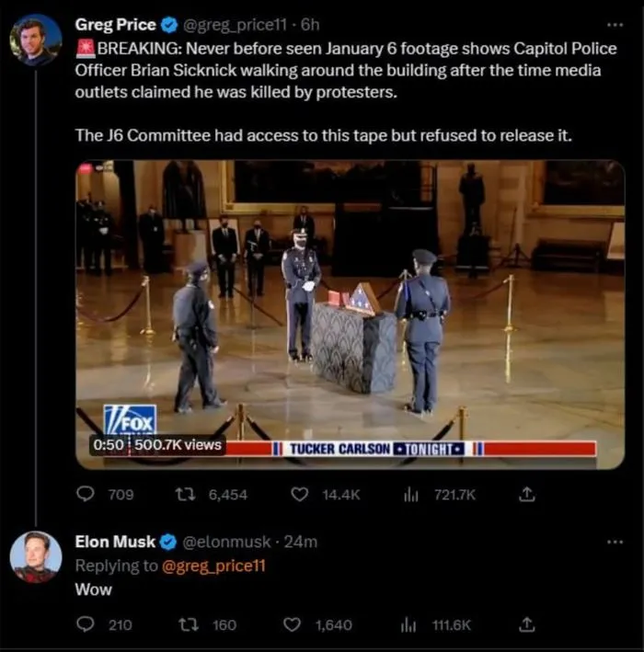Retweet Greg Price's tweet

coord(185,495)
